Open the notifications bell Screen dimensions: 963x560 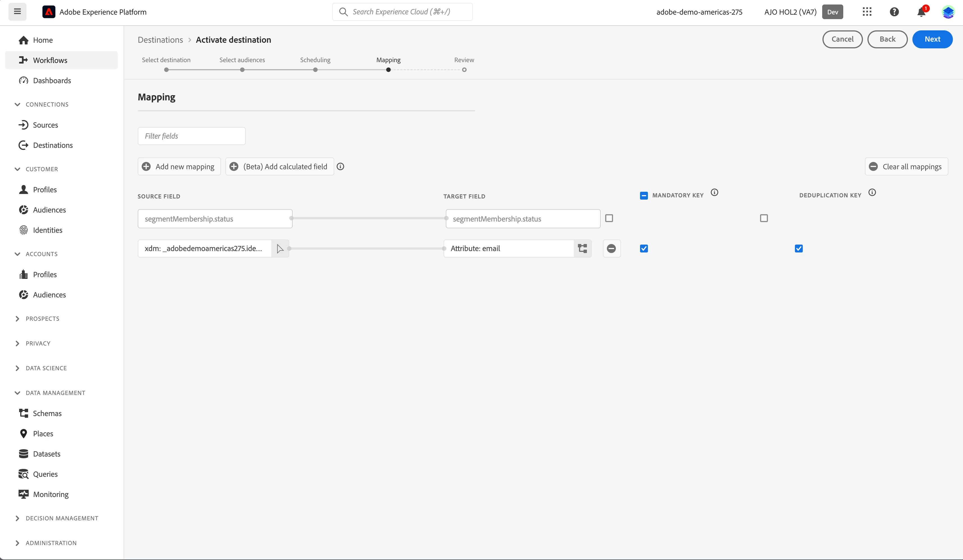click(x=921, y=12)
